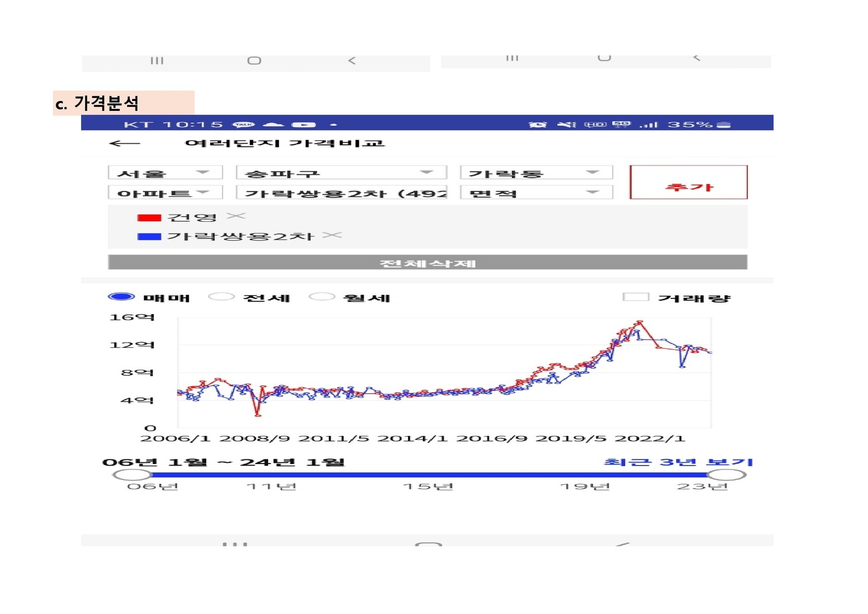
Task: Click the KT 10:15 status bar clock
Action: [x=173, y=124]
